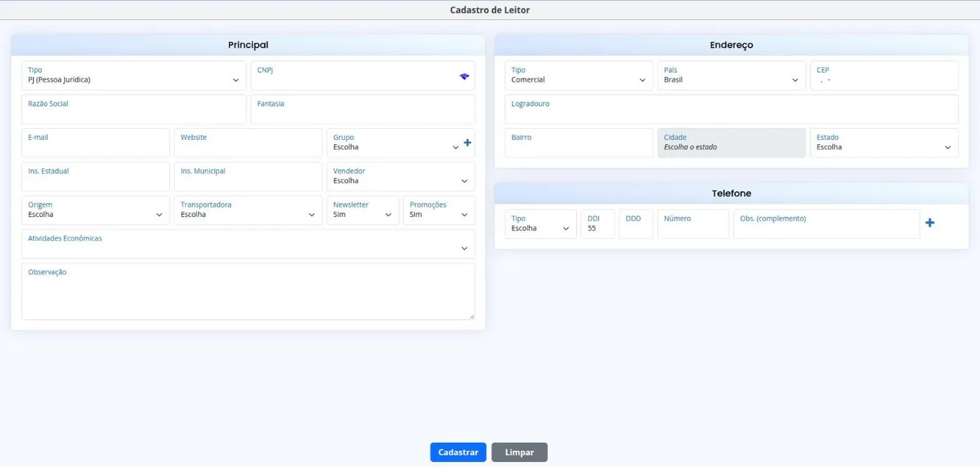Add another phone with plus icon
Screen dimensions: 980x467
(x=930, y=223)
